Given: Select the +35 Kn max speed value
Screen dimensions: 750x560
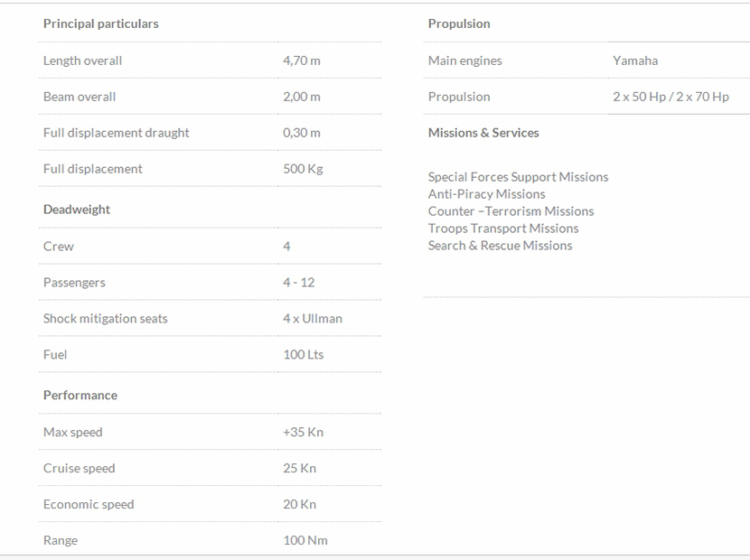Looking at the screenshot, I should click(x=303, y=433).
